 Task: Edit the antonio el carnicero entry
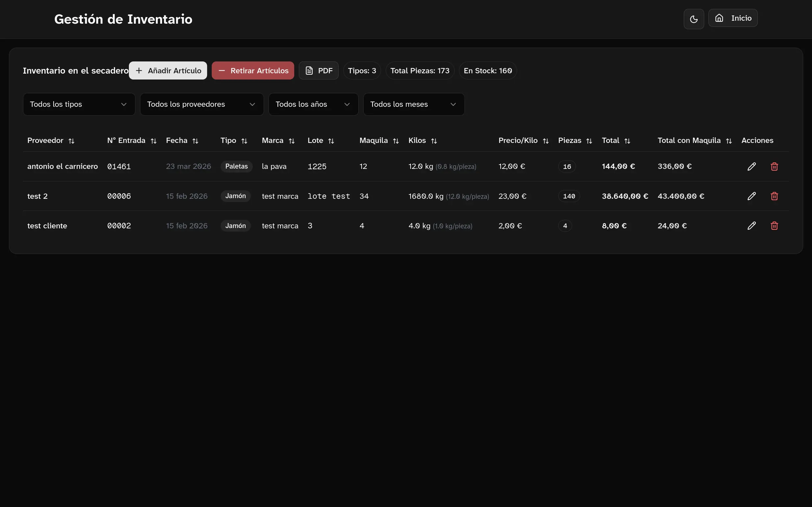(751, 166)
